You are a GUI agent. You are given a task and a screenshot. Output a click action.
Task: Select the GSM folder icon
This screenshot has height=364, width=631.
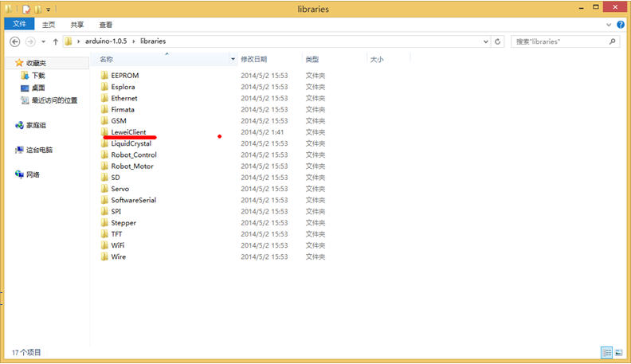tap(104, 120)
